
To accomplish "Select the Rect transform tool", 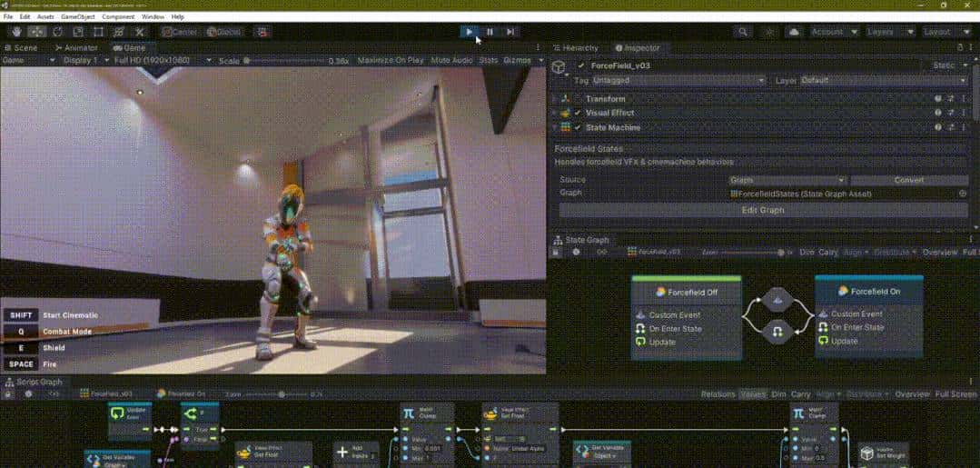I will point(98,32).
